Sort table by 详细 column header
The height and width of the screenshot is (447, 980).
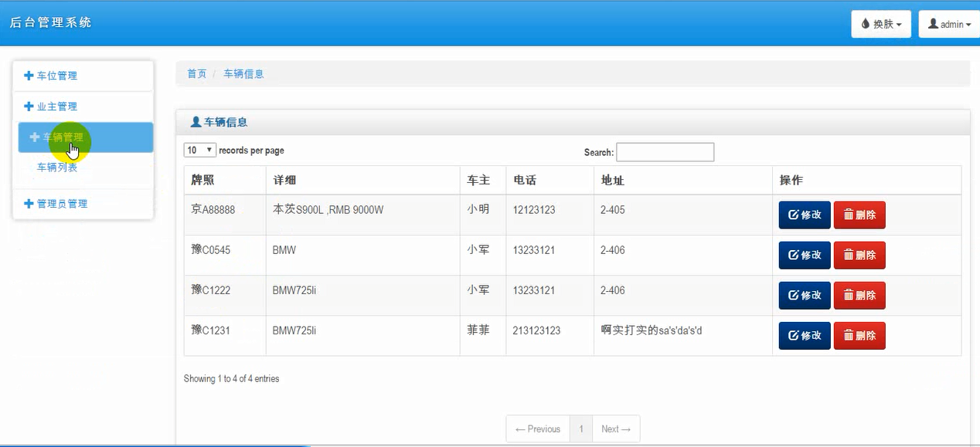click(362, 180)
